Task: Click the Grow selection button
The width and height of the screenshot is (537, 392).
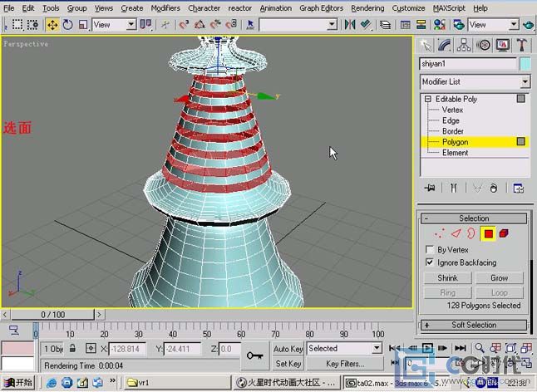Action: tap(500, 277)
